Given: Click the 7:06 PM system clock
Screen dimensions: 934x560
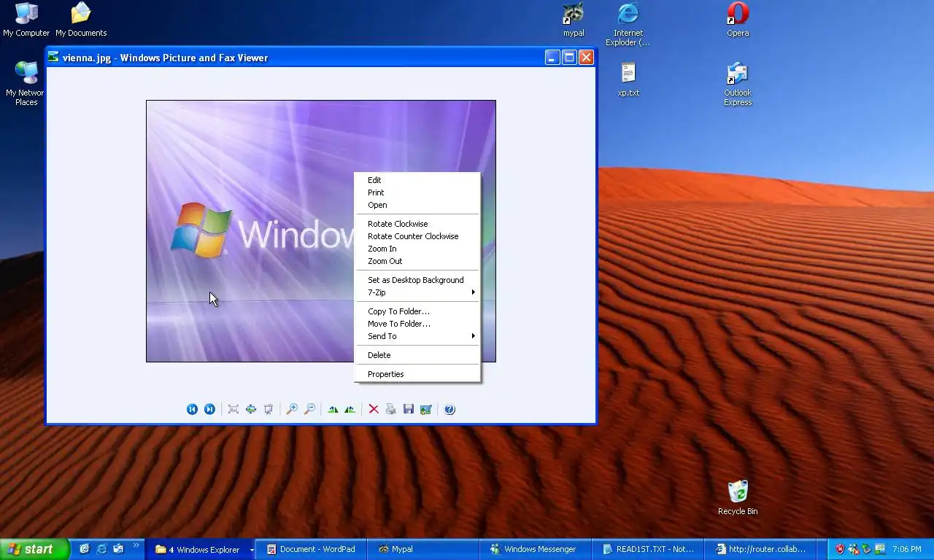Looking at the screenshot, I should [906, 549].
